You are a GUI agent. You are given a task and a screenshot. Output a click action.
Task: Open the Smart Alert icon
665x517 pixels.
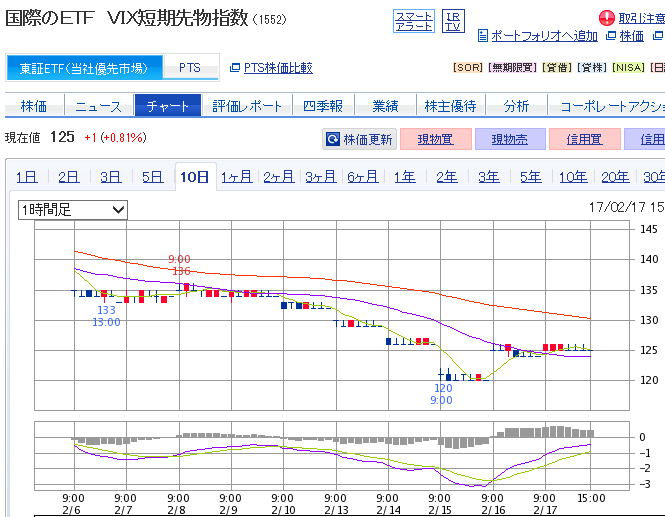(x=414, y=21)
